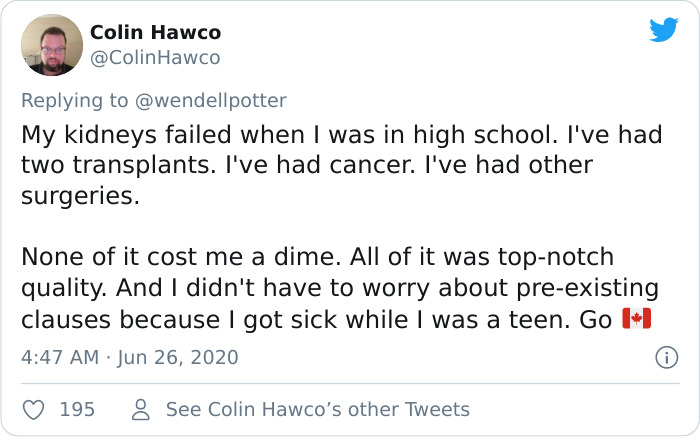The image size is (700, 437).
Task: Like the tweet with the heart icon
Action: pyautogui.click(x=34, y=409)
